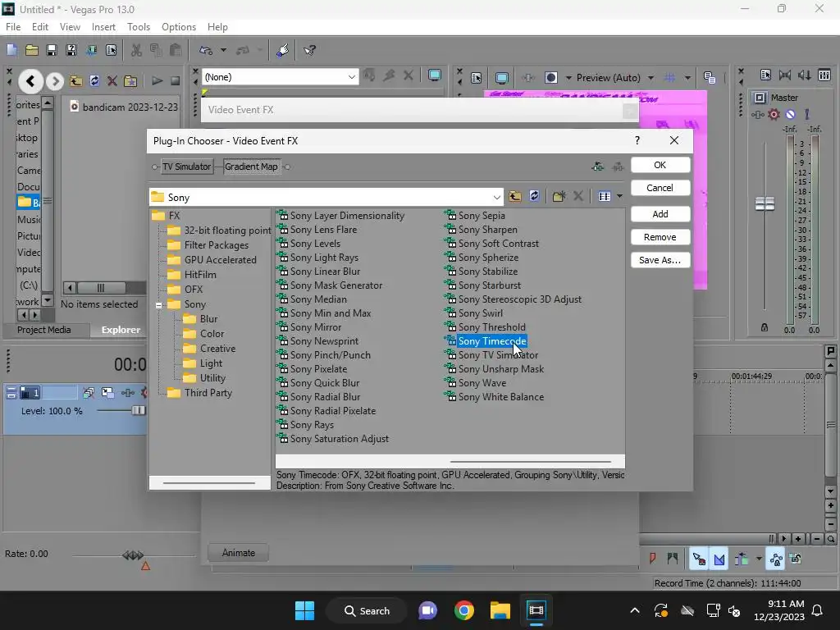The height and width of the screenshot is (630, 840).
Task: Open the project Properties toolbar icon
Action: pos(111,50)
